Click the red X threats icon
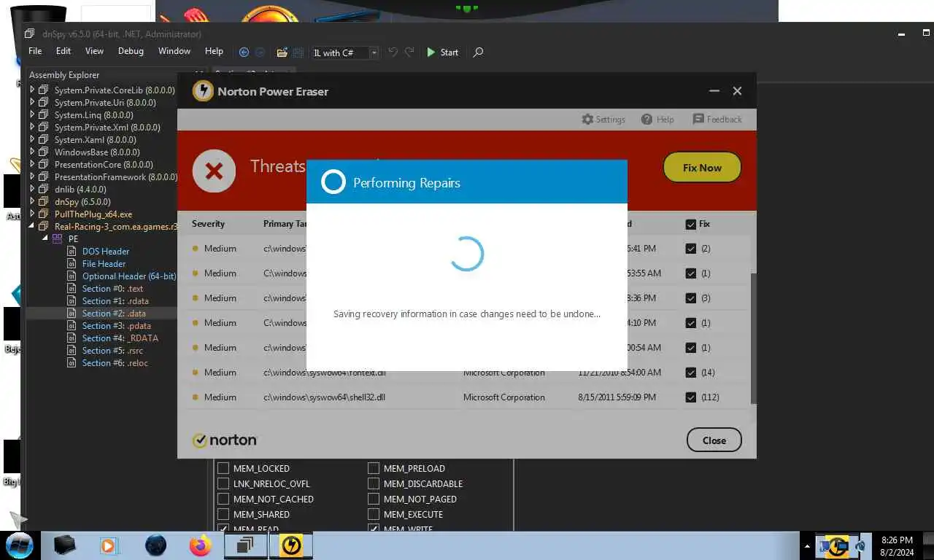 click(x=214, y=171)
